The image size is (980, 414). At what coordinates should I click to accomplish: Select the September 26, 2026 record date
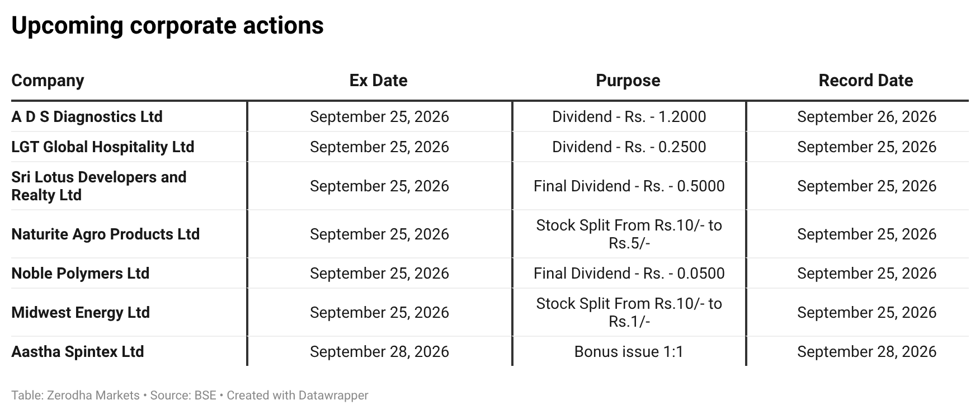[866, 117]
